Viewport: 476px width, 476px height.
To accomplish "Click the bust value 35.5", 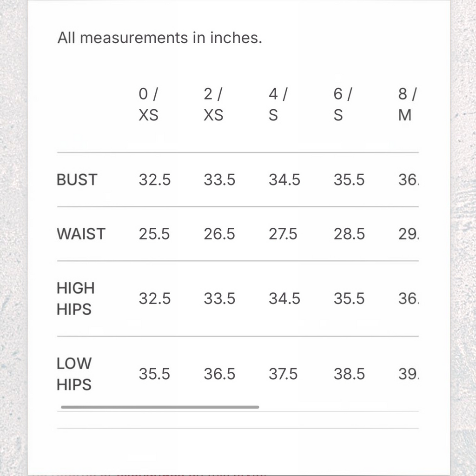I will pyautogui.click(x=349, y=180).
